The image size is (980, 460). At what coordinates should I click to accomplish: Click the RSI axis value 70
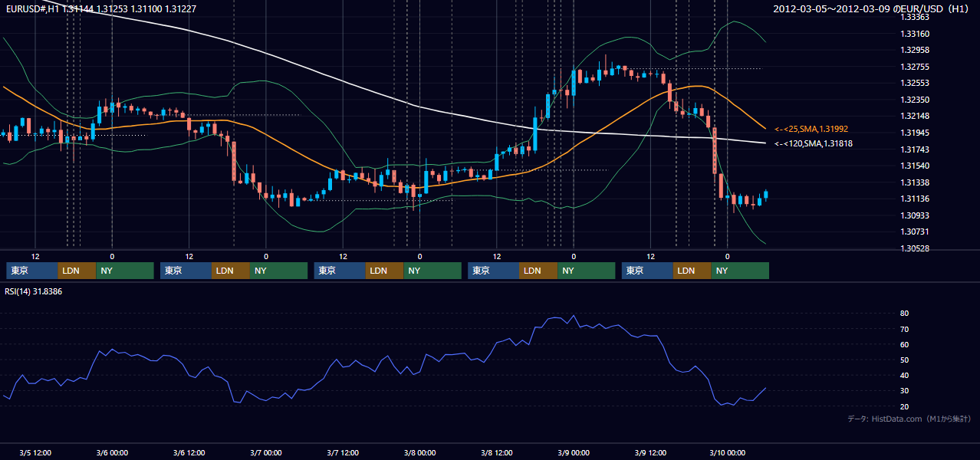(x=904, y=329)
